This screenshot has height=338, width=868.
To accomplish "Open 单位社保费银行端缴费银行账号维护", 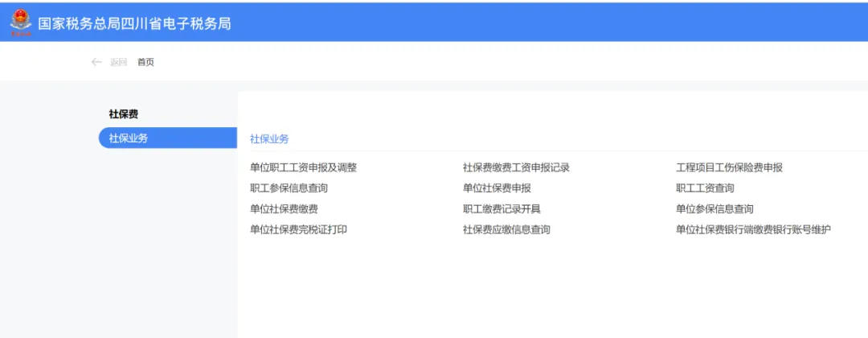I will 753,230.
